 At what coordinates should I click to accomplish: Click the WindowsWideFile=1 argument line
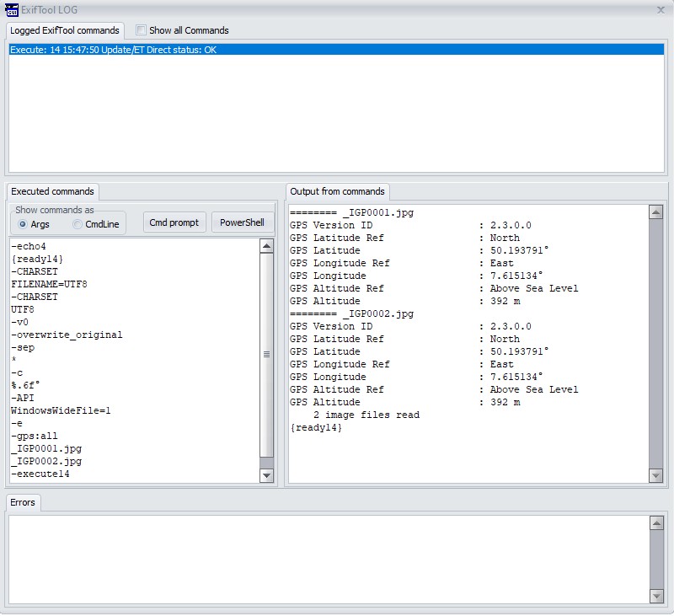[61, 410]
